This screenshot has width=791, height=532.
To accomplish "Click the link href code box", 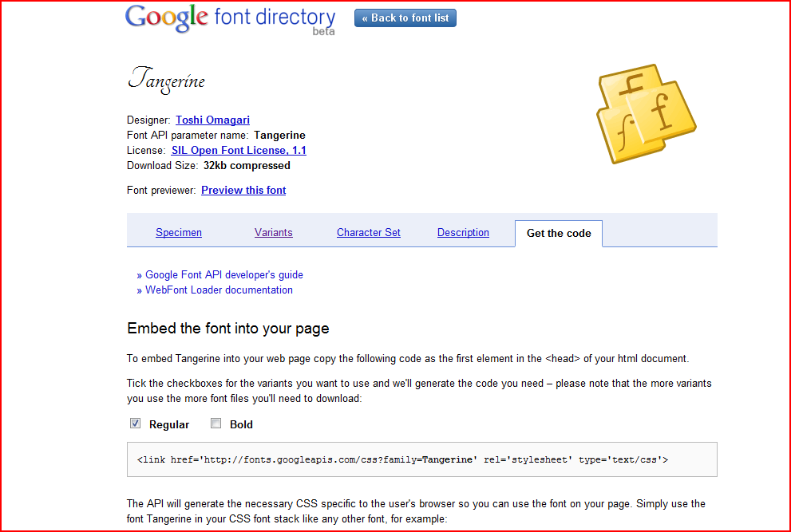I will [421, 459].
